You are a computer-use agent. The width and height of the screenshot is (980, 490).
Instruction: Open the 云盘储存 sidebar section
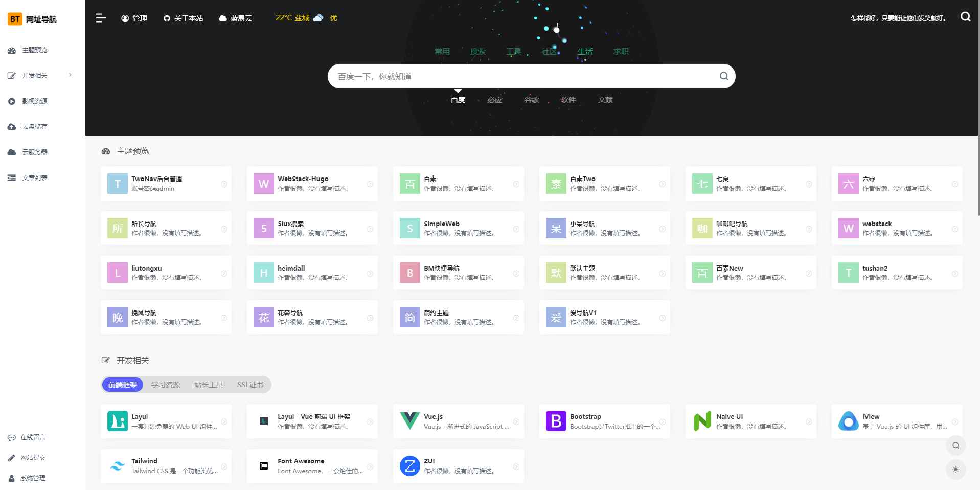pyautogui.click(x=35, y=126)
